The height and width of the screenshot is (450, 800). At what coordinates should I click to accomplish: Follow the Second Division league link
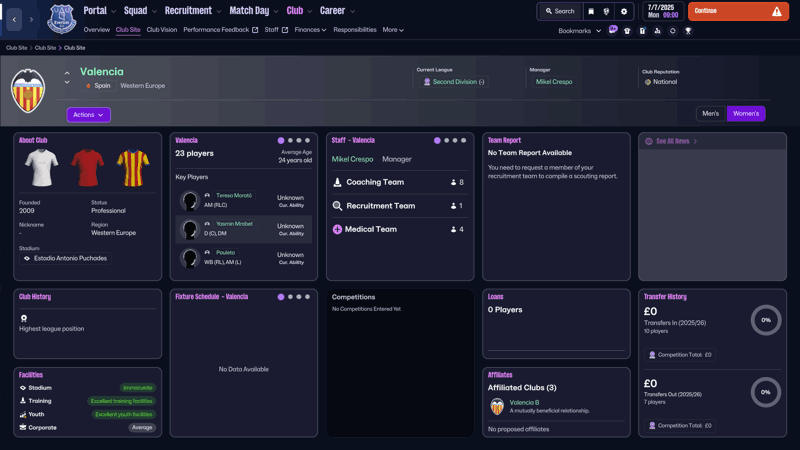click(x=458, y=82)
